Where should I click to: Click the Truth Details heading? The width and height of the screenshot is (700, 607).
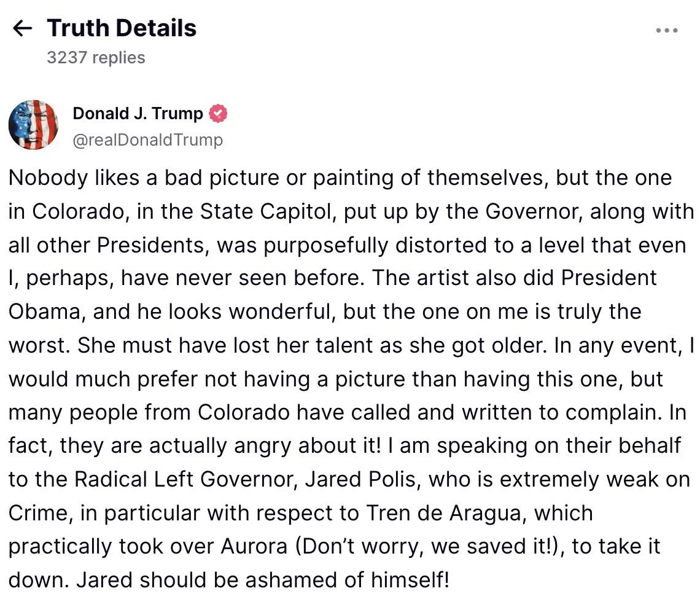click(122, 28)
